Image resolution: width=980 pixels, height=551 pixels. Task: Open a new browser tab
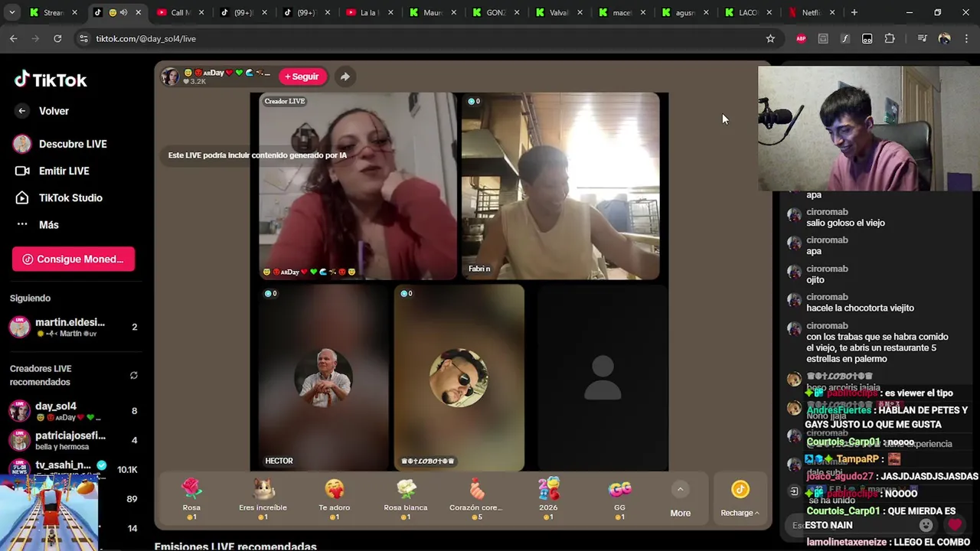point(854,12)
